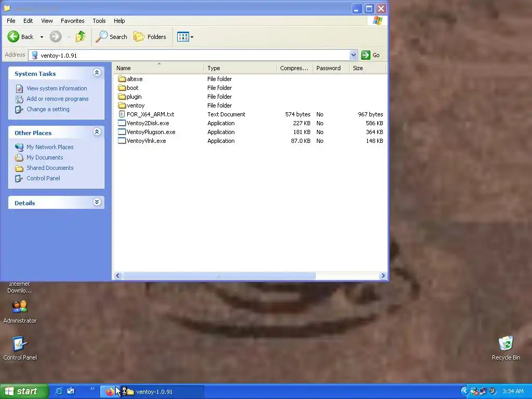Sort by the Type column header
This screenshot has height=399, width=532.
240,68
